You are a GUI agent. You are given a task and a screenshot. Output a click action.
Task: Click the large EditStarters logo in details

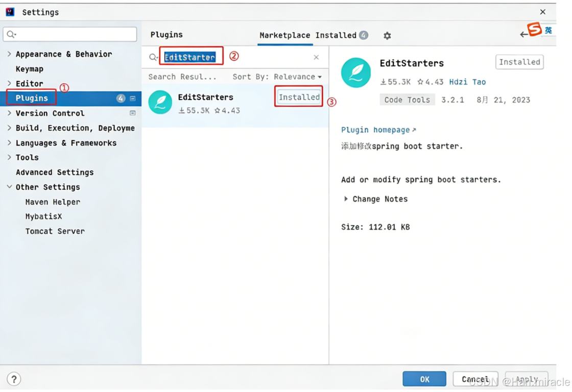(356, 72)
